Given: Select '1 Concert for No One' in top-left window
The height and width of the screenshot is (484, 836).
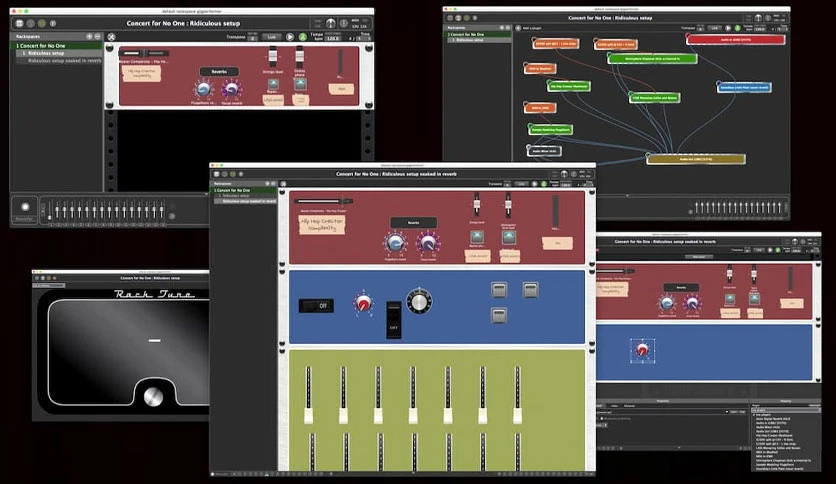Looking at the screenshot, I should [x=57, y=46].
